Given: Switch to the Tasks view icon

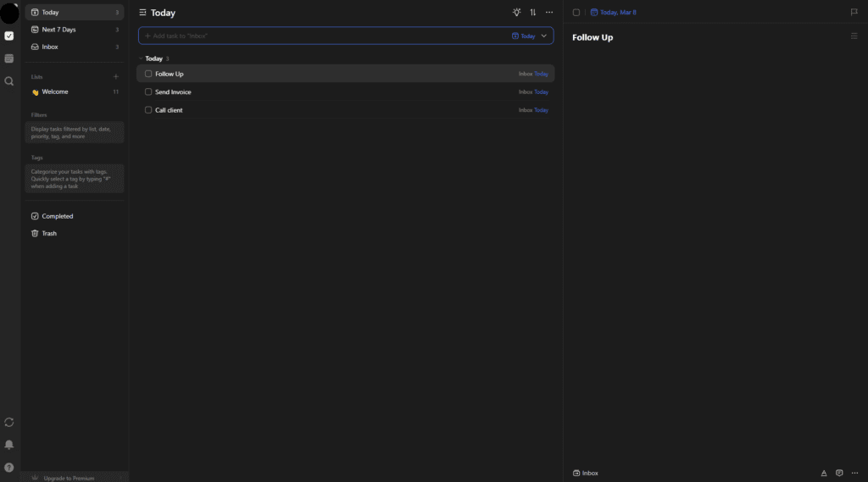Looking at the screenshot, I should [x=8, y=36].
